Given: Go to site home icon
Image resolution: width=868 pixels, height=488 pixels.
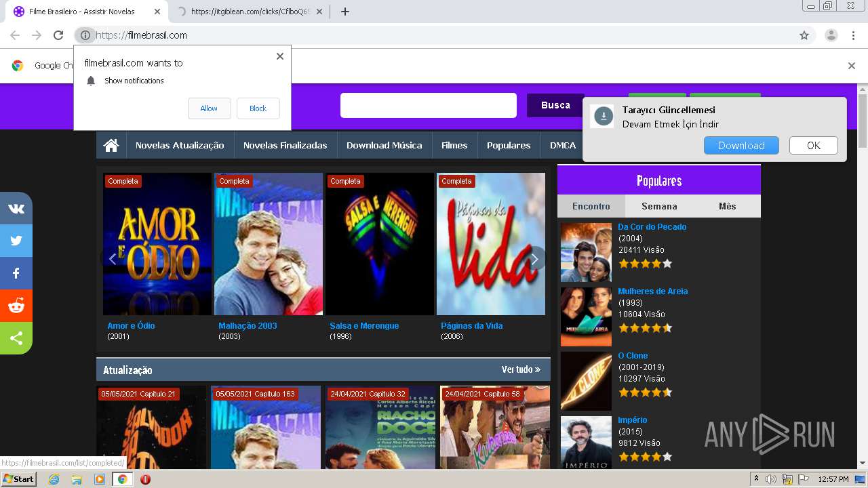Looking at the screenshot, I should [x=111, y=145].
